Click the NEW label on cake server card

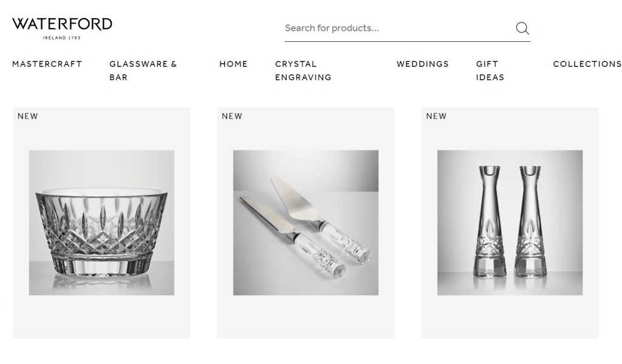(x=232, y=116)
